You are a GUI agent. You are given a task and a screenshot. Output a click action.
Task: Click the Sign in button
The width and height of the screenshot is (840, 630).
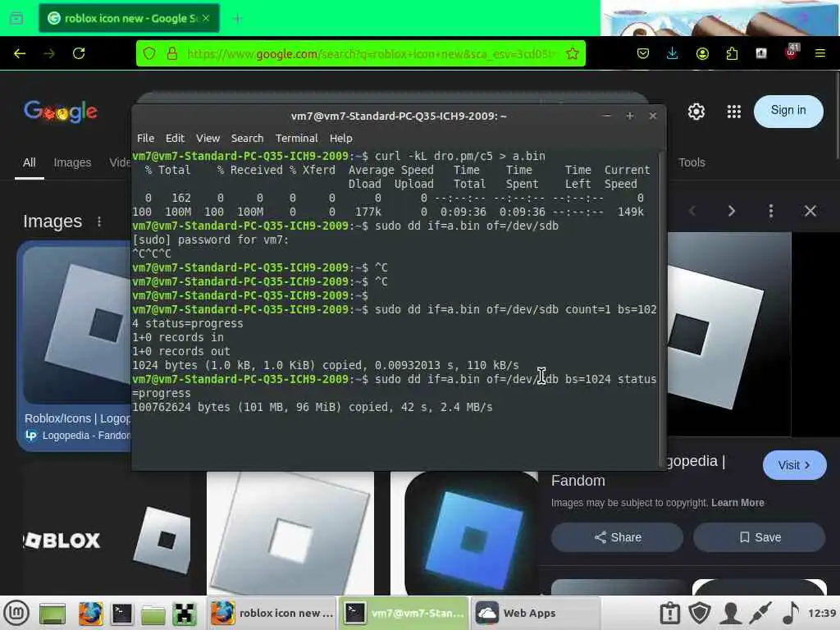[788, 111]
